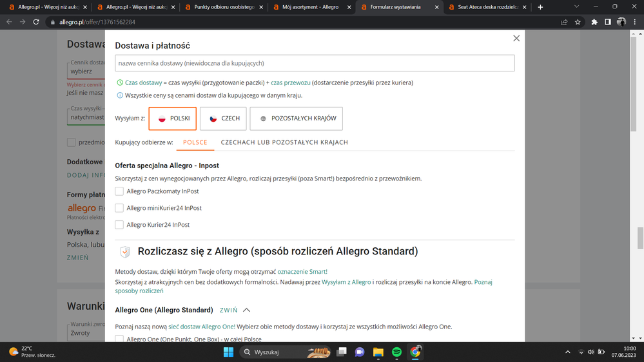This screenshot has height=362, width=644.
Task: Click the page vertical scrollbar thumb
Action: (640, 238)
